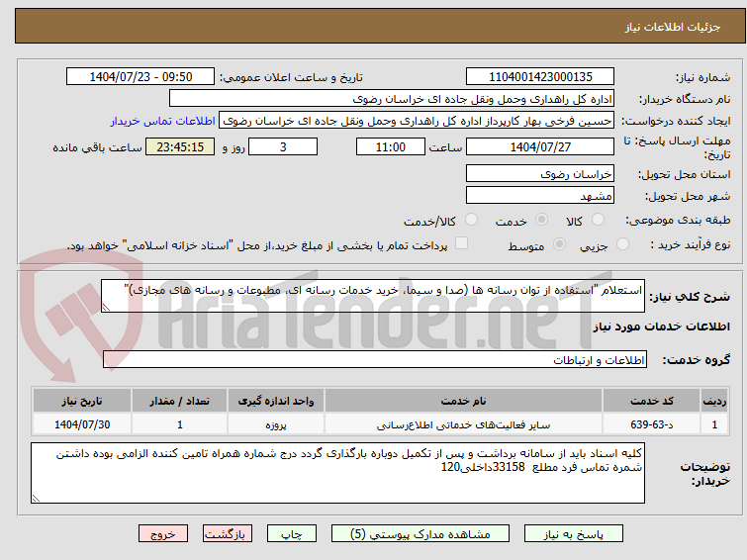Screen dimensions: 747x560
Task: Click the label نام دستگاه خریدار
Action: (x=685, y=99)
